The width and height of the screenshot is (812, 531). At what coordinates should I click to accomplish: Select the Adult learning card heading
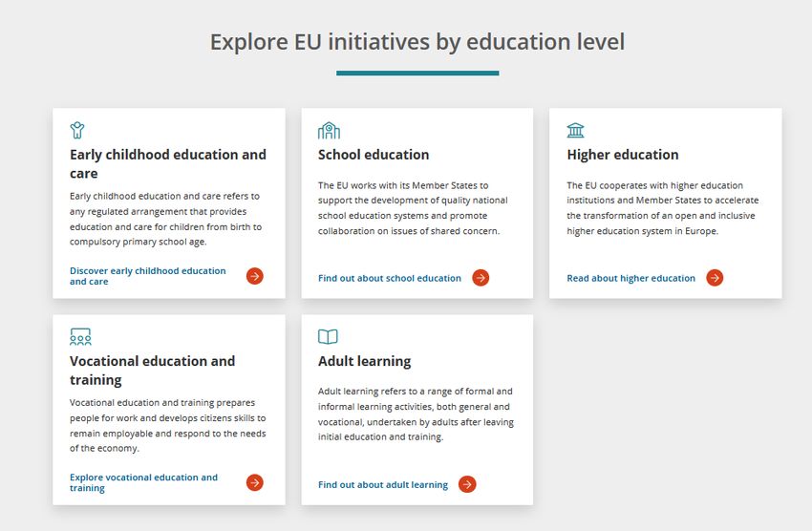364,361
